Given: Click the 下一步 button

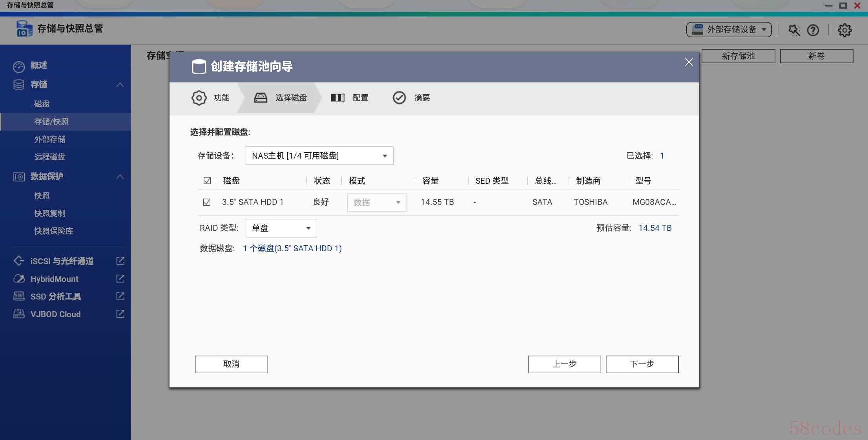Looking at the screenshot, I should tap(642, 364).
